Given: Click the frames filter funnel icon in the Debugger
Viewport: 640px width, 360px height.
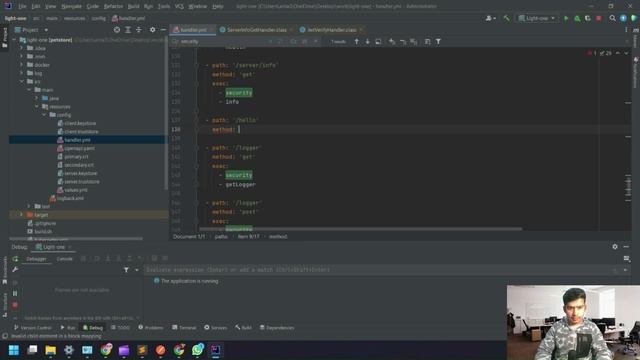Looking at the screenshot, I should pyautogui.click(x=126, y=270).
